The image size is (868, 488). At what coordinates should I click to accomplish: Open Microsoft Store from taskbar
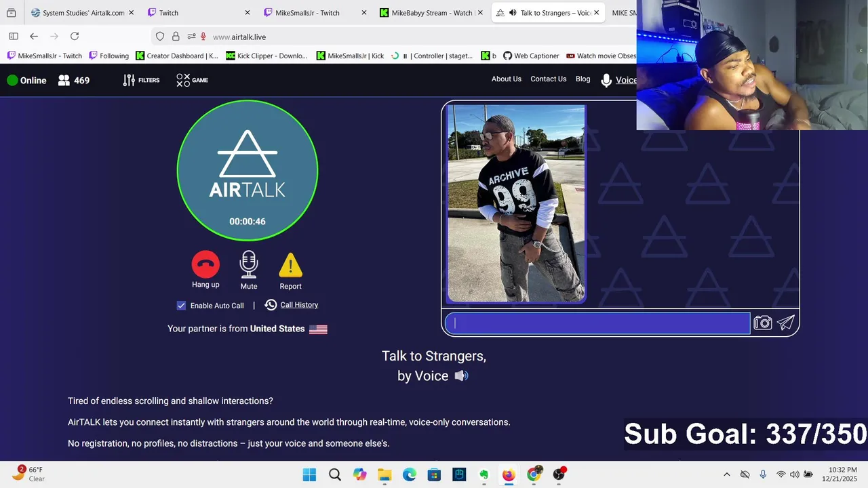434,474
